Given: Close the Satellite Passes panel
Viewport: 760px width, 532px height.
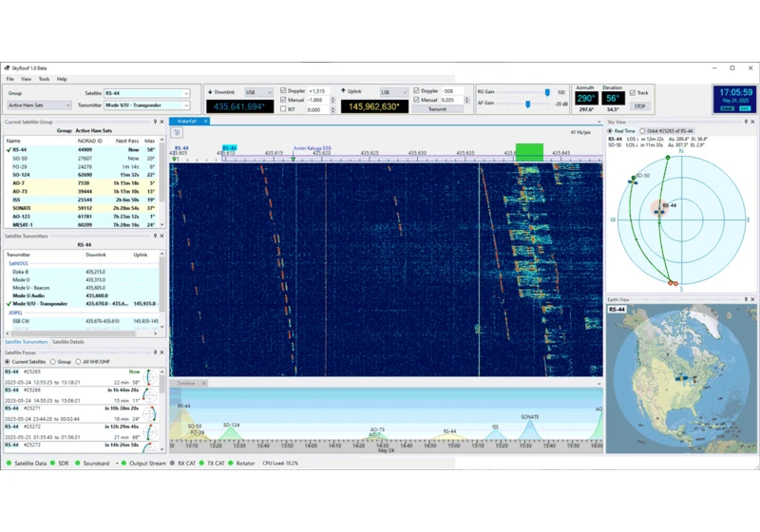Looking at the screenshot, I should pyautogui.click(x=161, y=352).
